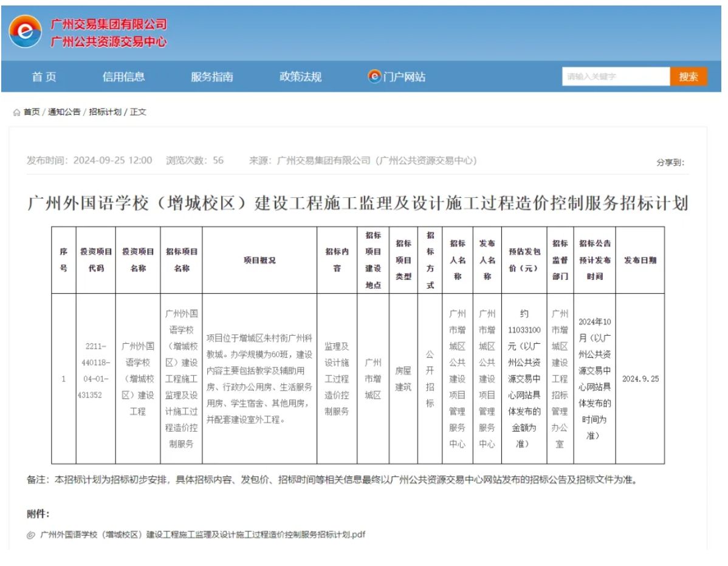Viewport: 728px width, 566px height.
Task: Click the 浏览次数: 56 view count
Action: [x=194, y=160]
